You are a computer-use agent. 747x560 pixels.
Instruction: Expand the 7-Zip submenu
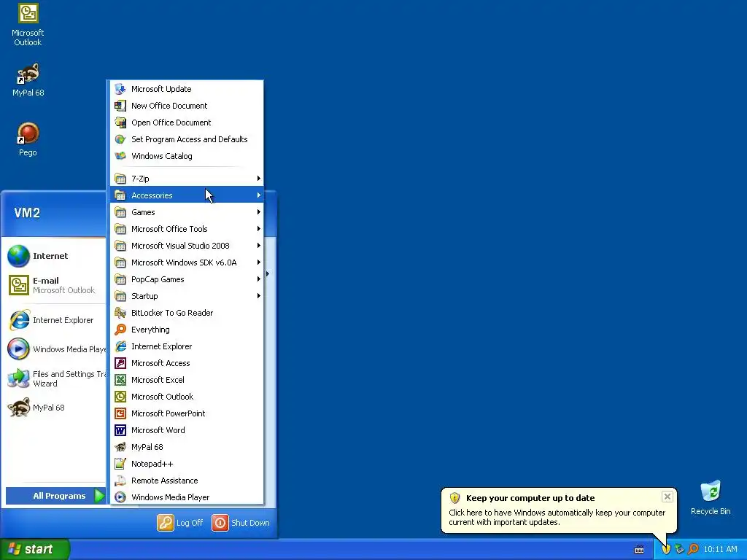click(x=186, y=179)
